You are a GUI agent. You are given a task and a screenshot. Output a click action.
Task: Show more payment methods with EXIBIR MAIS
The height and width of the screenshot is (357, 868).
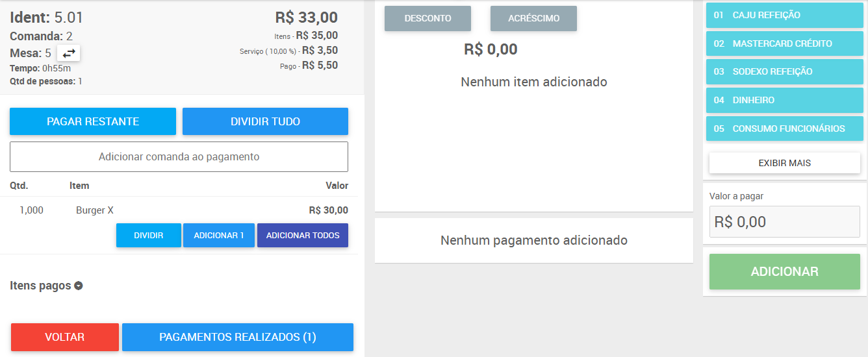pos(785,163)
